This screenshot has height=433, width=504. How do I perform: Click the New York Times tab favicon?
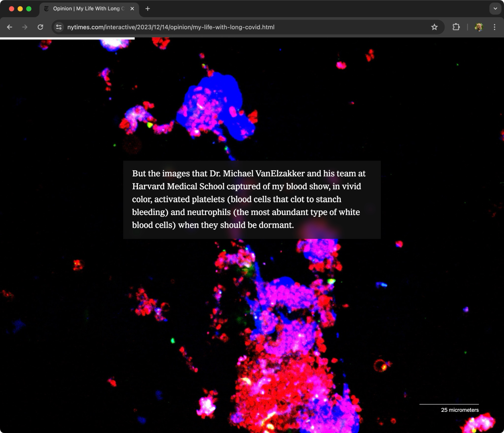(x=46, y=9)
